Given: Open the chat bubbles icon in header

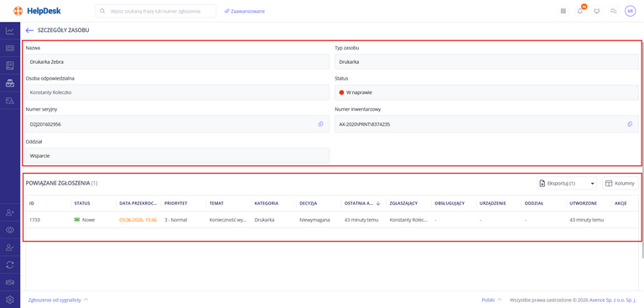Looking at the screenshot, I should pos(614,11).
